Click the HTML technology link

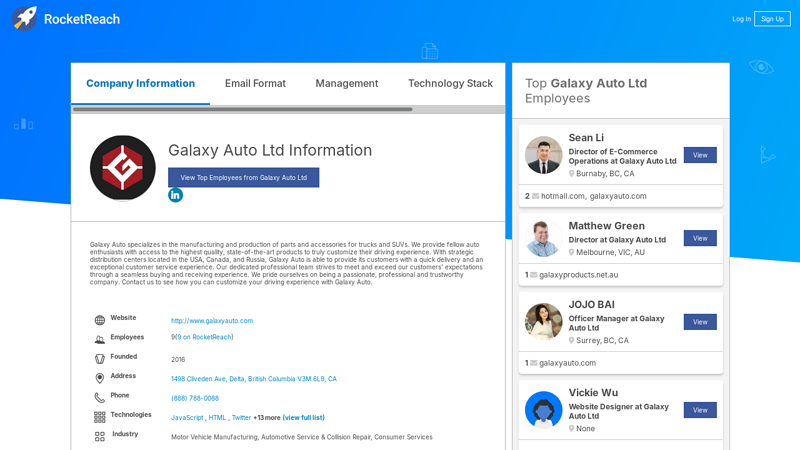click(217, 417)
